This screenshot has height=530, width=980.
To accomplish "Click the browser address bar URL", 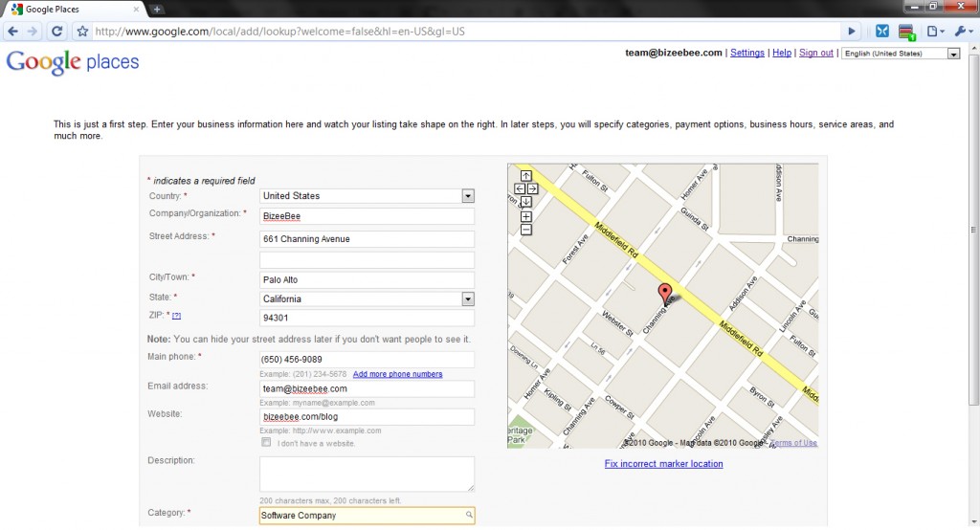I will pyautogui.click(x=280, y=32).
